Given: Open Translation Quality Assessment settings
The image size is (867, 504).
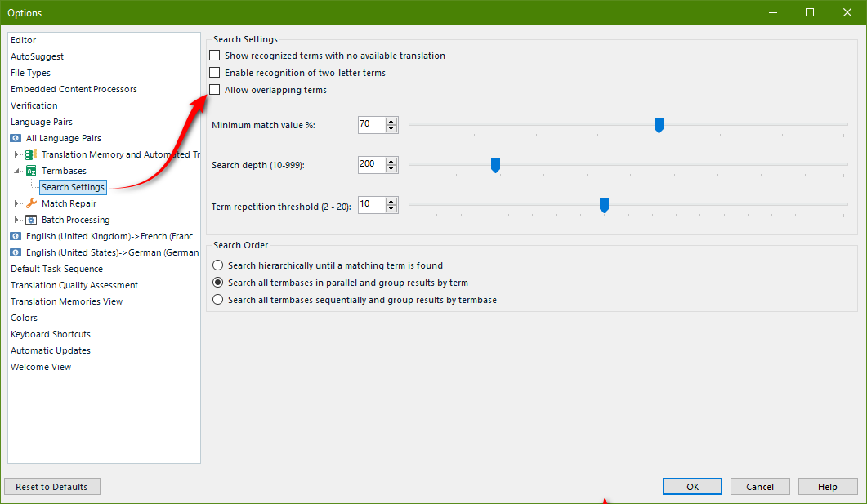Looking at the screenshot, I should tap(74, 285).
